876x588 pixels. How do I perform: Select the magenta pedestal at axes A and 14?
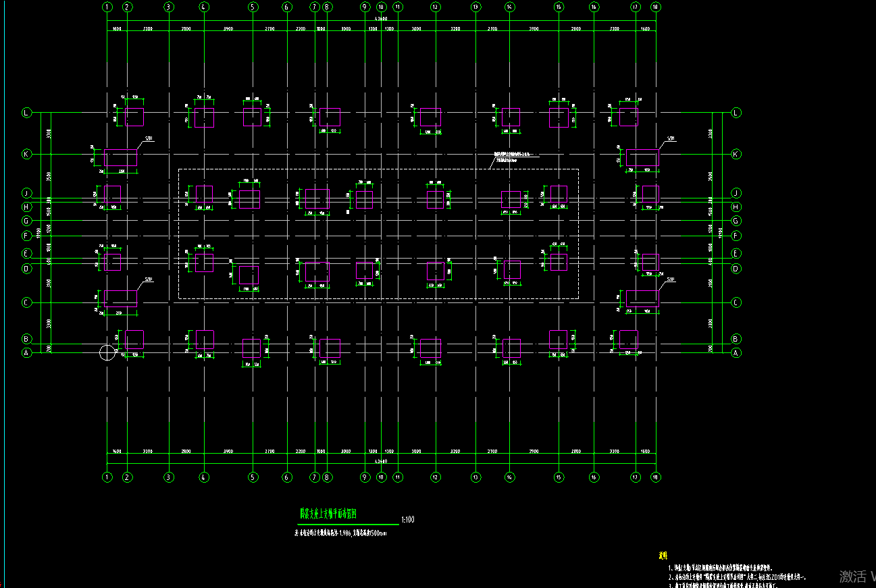tap(511, 348)
